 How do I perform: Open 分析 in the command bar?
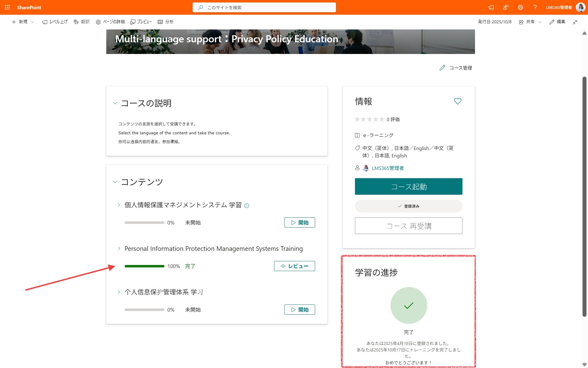pyautogui.click(x=166, y=22)
